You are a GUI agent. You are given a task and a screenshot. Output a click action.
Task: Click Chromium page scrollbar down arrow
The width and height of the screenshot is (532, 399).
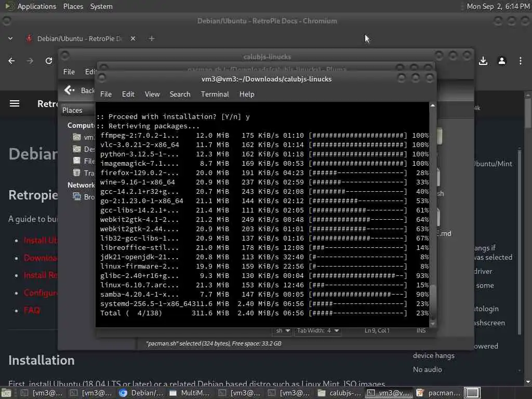tap(528, 382)
